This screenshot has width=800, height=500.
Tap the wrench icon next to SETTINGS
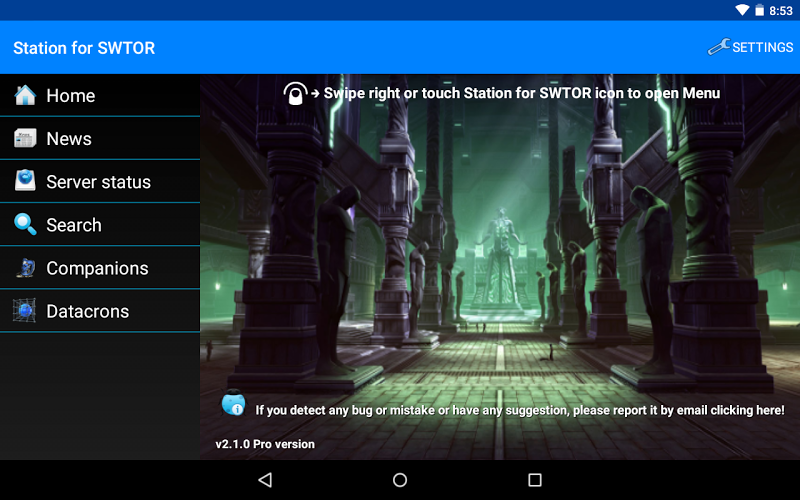[x=719, y=47]
